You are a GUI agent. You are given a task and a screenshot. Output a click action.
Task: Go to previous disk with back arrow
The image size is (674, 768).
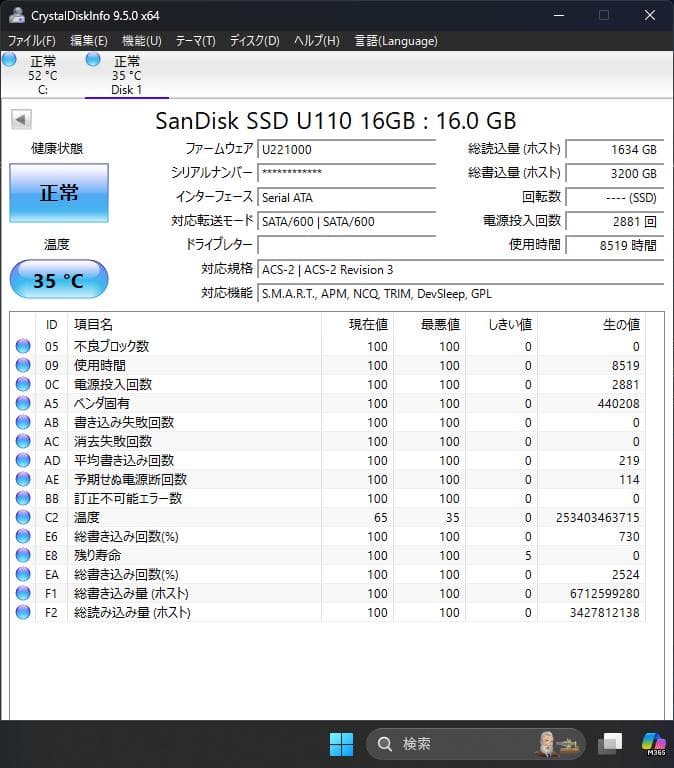[x=21, y=119]
